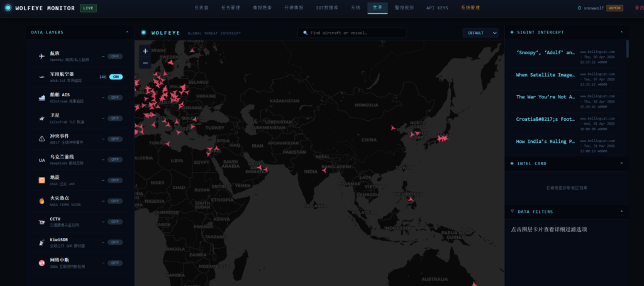The width and height of the screenshot is (644, 286).
Task: Click the 地震 earthquake layer icon
Action: click(42, 180)
